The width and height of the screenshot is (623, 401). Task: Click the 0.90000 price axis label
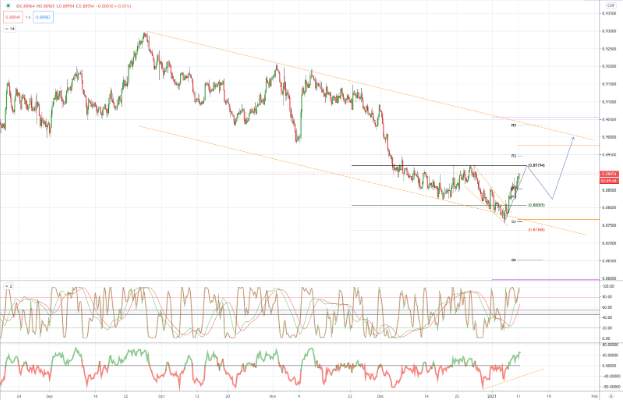click(x=609, y=137)
